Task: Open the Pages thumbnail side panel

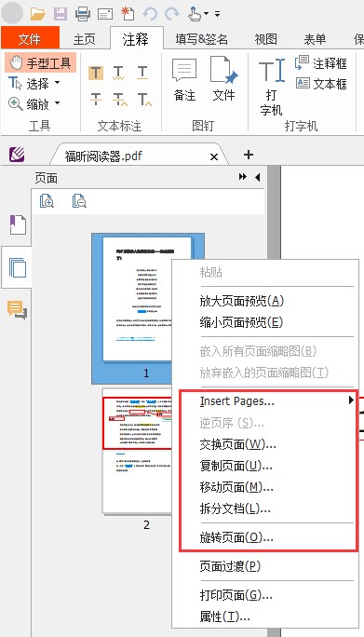Action: click(x=18, y=268)
